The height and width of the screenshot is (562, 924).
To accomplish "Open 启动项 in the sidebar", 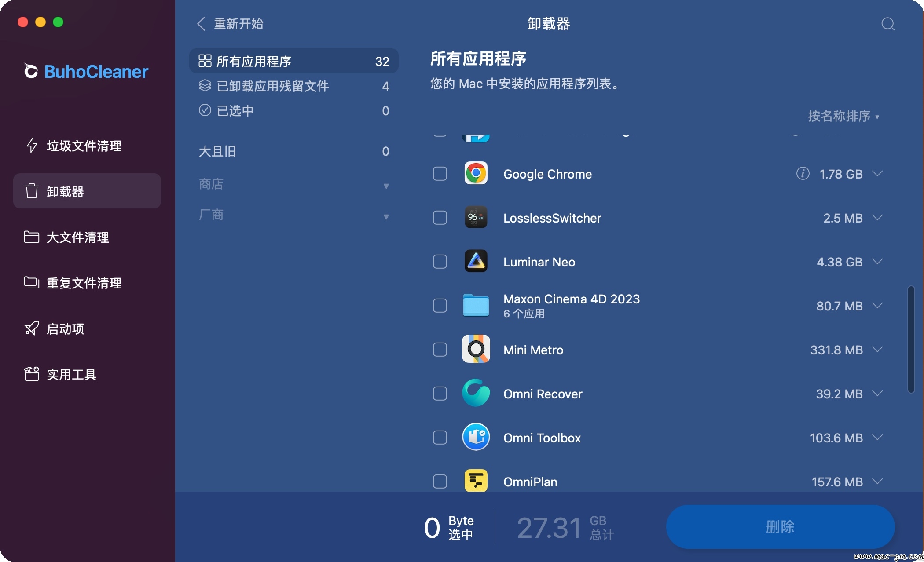I will point(87,328).
